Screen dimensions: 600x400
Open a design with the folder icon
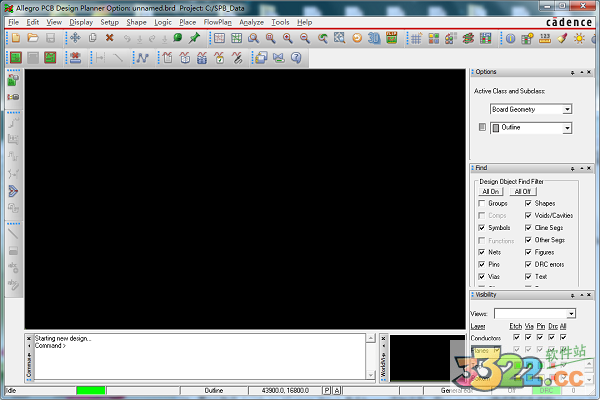(x=33, y=38)
